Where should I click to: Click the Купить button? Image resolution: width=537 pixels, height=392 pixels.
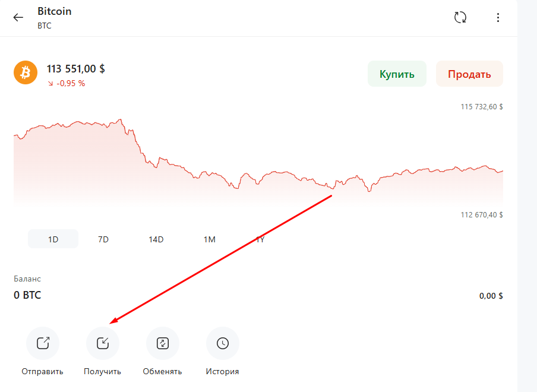[397, 74]
